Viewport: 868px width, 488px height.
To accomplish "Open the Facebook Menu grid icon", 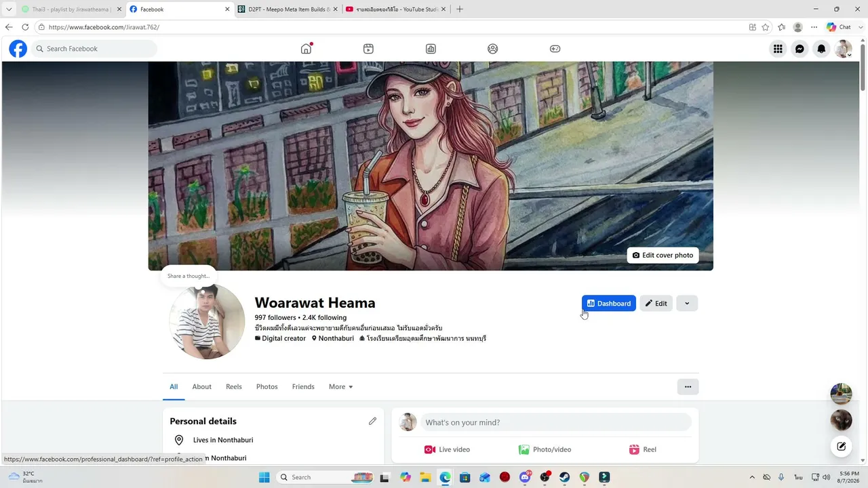I will pos(778,49).
